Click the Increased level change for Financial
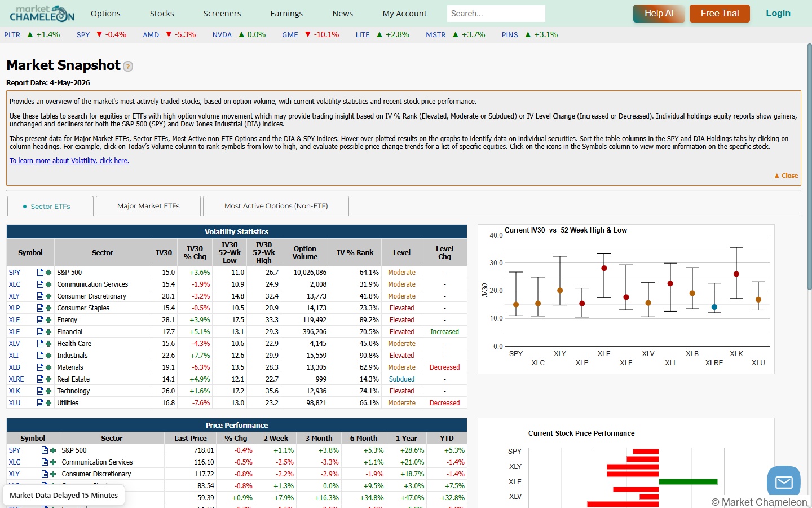 click(x=444, y=332)
